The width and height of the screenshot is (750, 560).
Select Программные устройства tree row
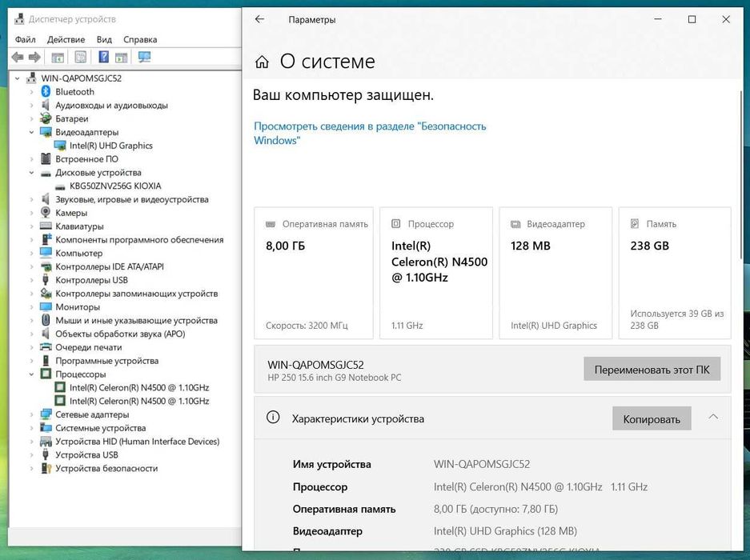106,361
